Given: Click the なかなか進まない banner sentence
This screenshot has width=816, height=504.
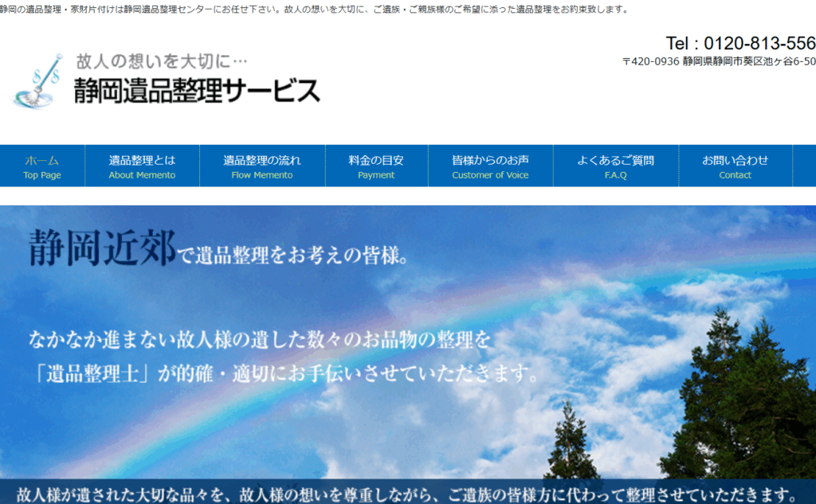Looking at the screenshot, I should tap(259, 340).
